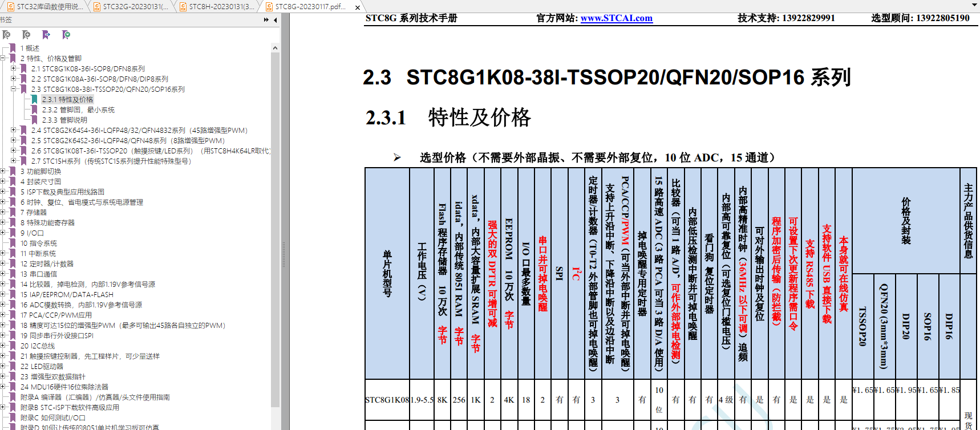Expand the 2.6 STC8G1K08T-36I-TSSOP20 node
The height and width of the screenshot is (430, 980).
click(14, 151)
